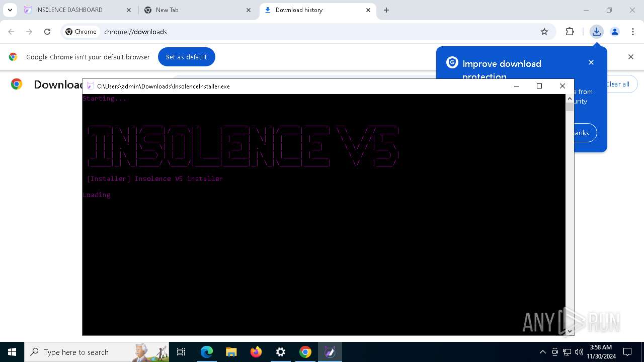Minimize the Chrome window
The height and width of the screenshot is (362, 644).
pos(586,10)
